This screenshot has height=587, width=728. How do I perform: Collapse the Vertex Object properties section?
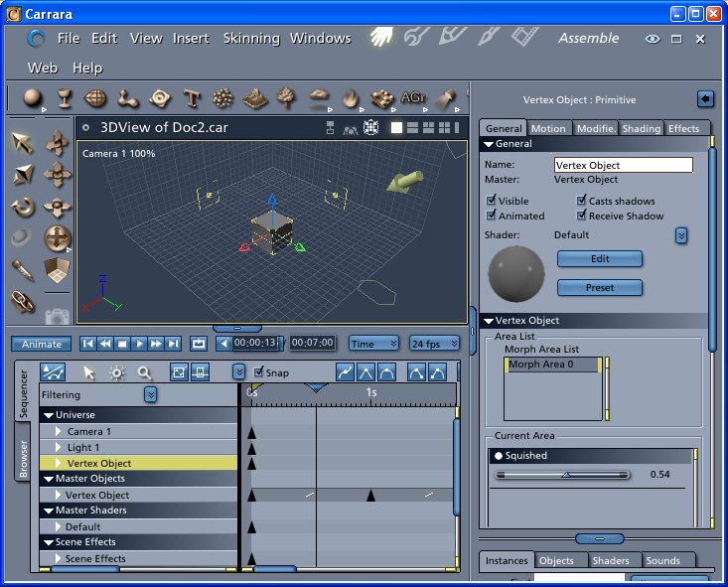(x=489, y=321)
